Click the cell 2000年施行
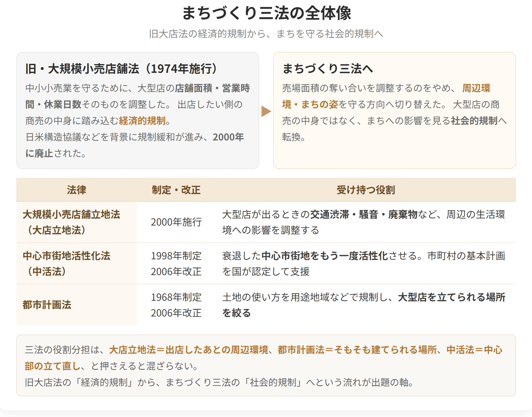Screen dimensions: 532x417 point(176,222)
